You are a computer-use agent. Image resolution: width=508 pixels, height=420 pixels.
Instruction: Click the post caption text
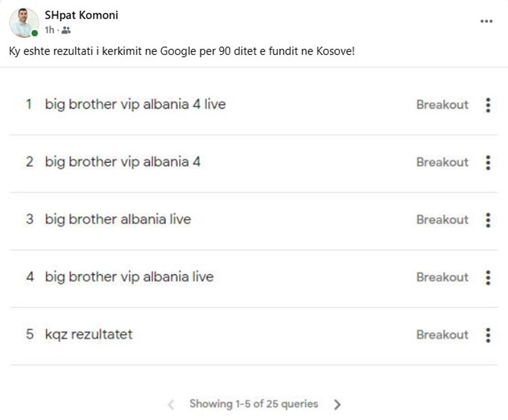click(x=181, y=52)
